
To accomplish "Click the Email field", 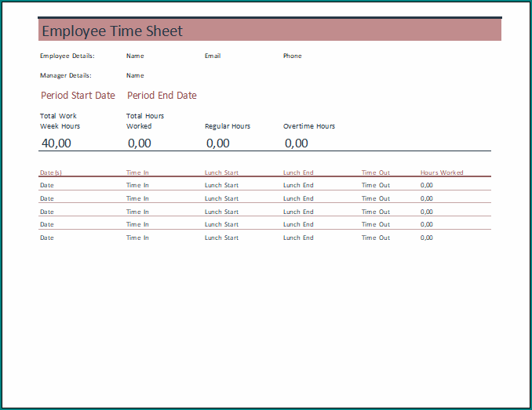I will tap(213, 56).
